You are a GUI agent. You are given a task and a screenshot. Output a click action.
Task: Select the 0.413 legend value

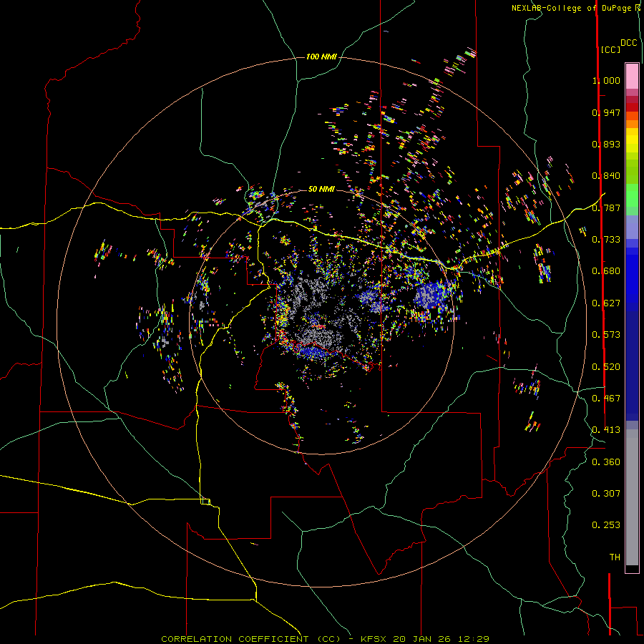pyautogui.click(x=606, y=430)
